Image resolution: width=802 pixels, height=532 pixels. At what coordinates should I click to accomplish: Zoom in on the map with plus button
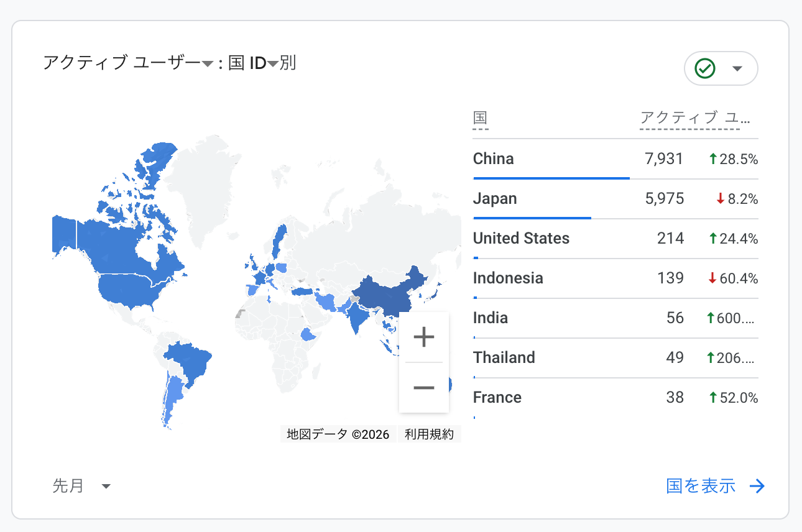[423, 337]
